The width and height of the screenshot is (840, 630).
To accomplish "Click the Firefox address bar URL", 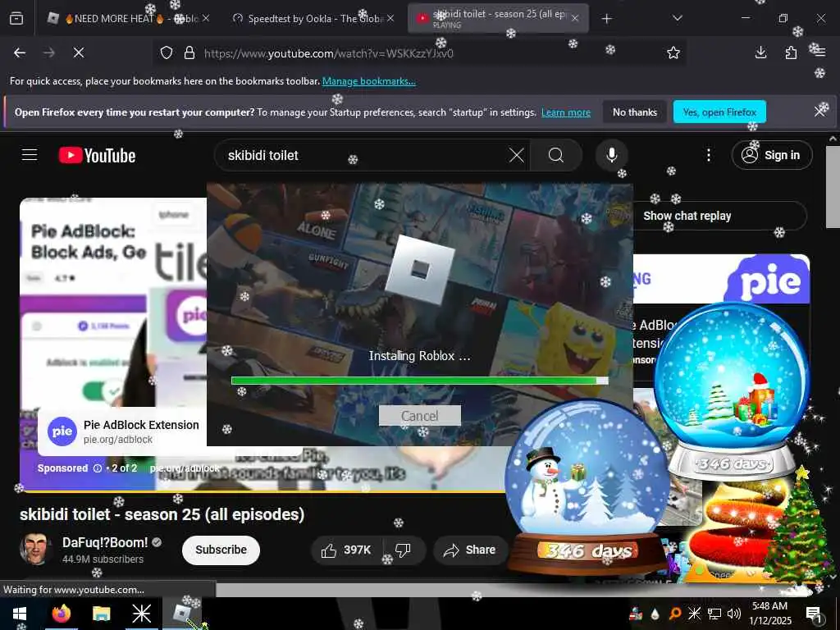I will click(x=328, y=53).
